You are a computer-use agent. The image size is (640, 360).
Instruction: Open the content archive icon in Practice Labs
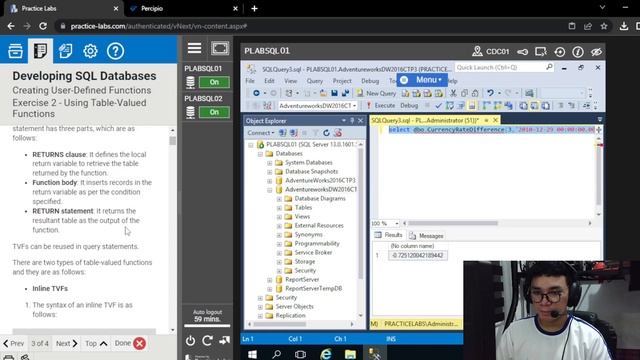coord(16,51)
